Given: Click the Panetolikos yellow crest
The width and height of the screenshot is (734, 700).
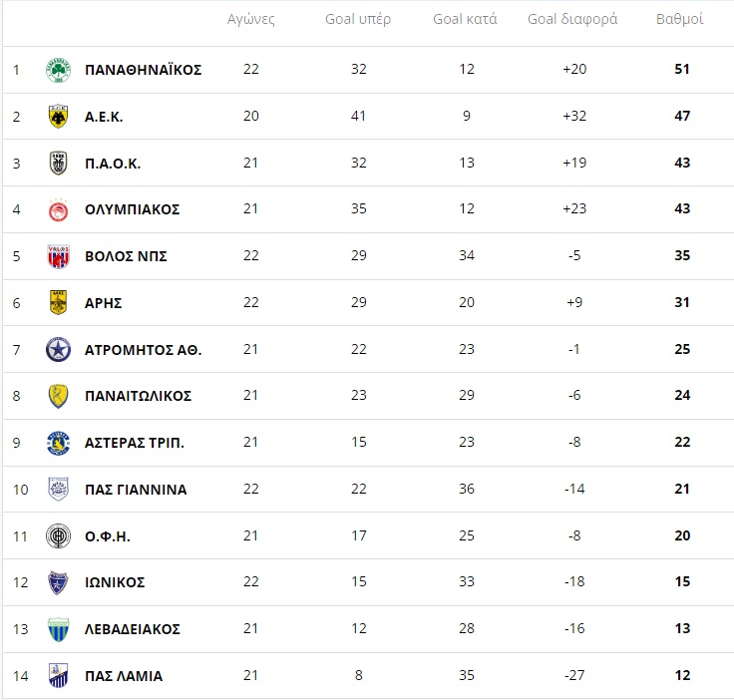Looking at the screenshot, I should click(x=59, y=396).
